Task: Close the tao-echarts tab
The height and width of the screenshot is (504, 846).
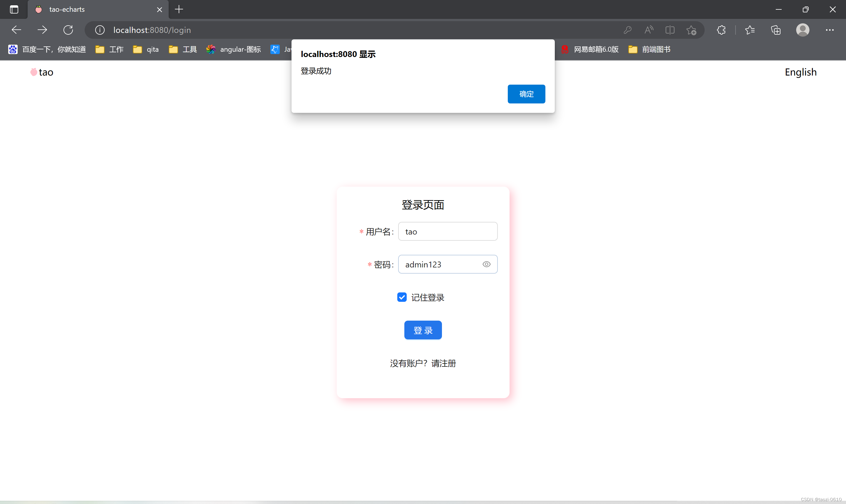Action: [x=160, y=9]
